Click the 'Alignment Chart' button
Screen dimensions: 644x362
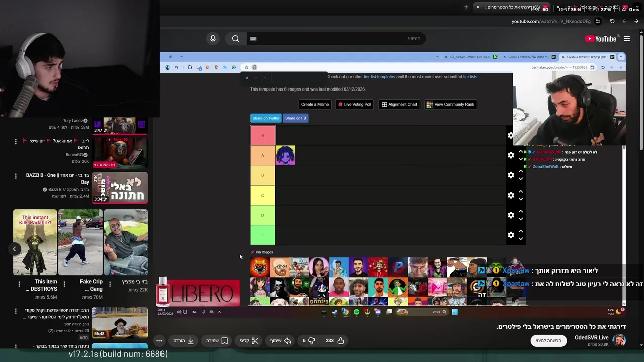point(399,104)
